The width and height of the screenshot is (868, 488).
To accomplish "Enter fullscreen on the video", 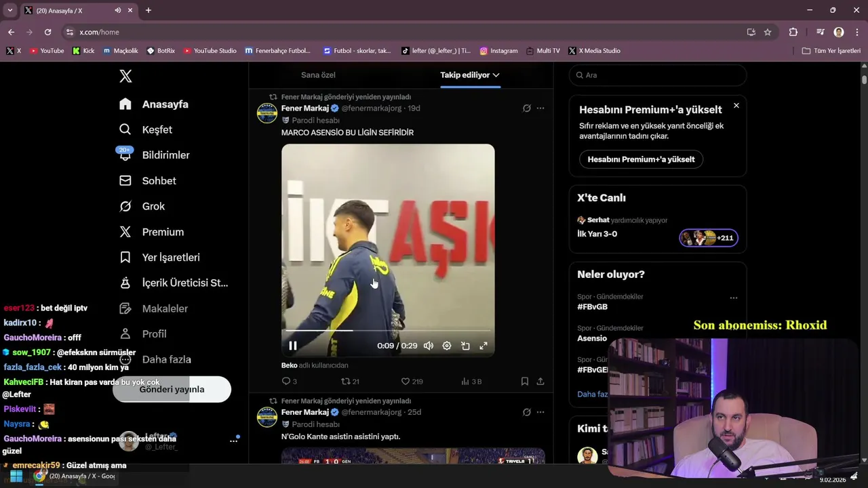I will [484, 346].
